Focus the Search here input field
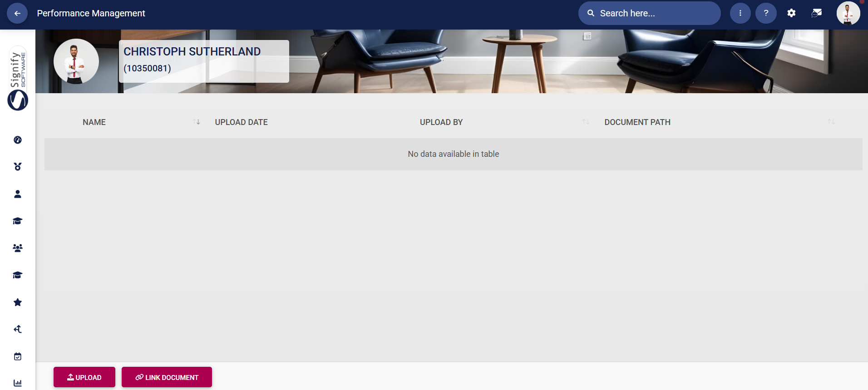 649,13
